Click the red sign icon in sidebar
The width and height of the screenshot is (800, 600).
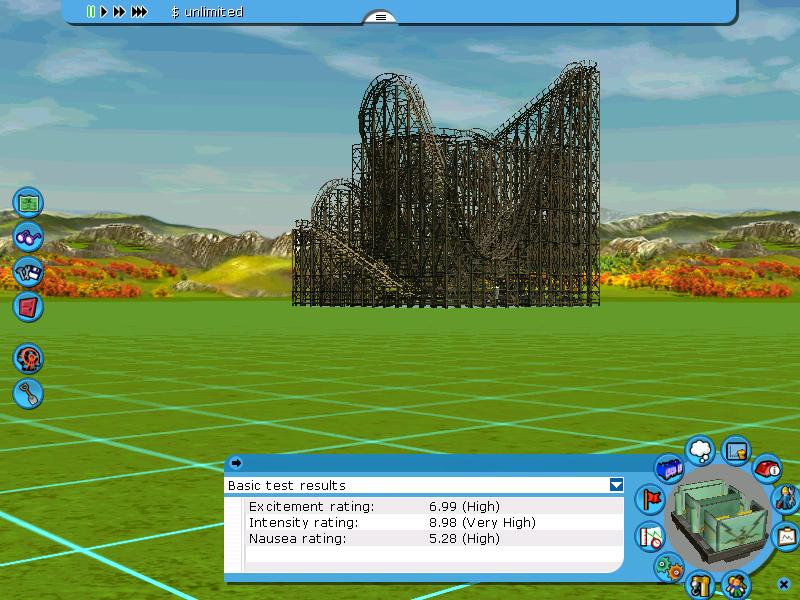click(28, 307)
